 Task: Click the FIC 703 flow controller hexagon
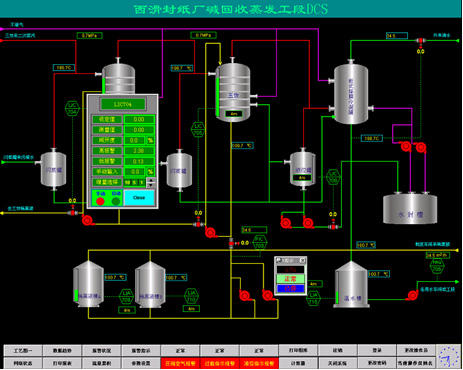260,242
